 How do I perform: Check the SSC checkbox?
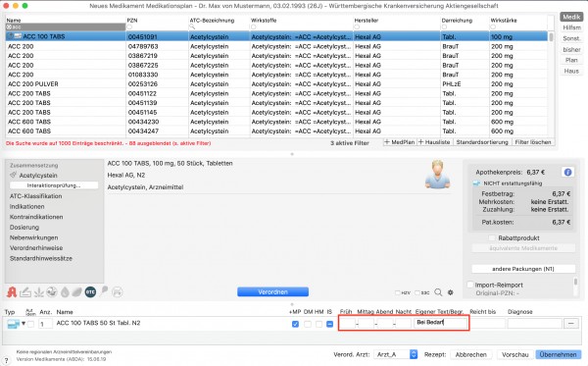[x=417, y=292]
